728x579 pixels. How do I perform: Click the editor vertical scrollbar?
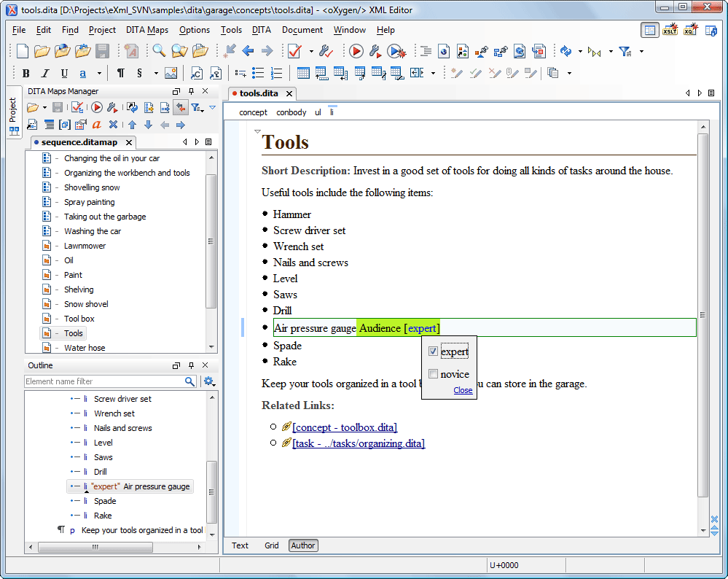[703, 316]
